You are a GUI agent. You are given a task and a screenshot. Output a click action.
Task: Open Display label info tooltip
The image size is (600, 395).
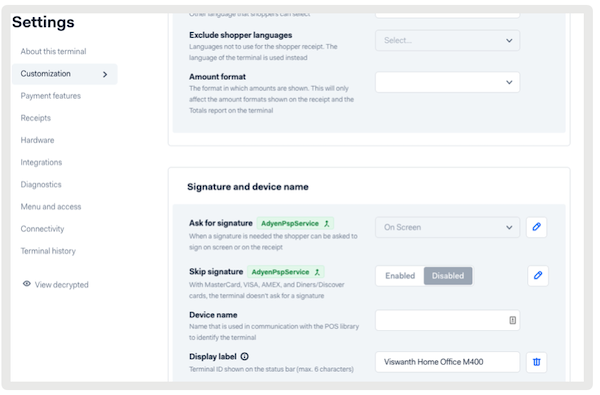pos(245,356)
